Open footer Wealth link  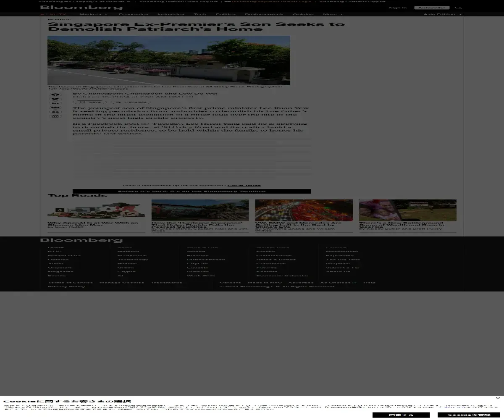[x=196, y=251]
